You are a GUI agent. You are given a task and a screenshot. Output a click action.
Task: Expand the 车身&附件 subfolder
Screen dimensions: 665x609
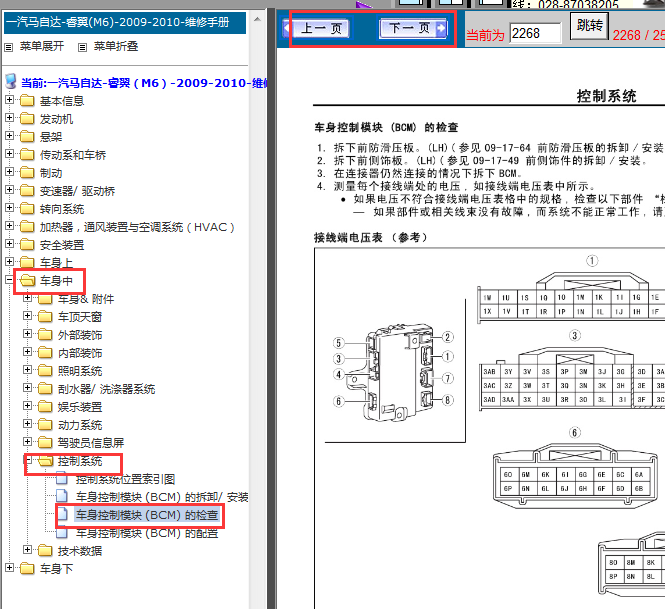28,298
